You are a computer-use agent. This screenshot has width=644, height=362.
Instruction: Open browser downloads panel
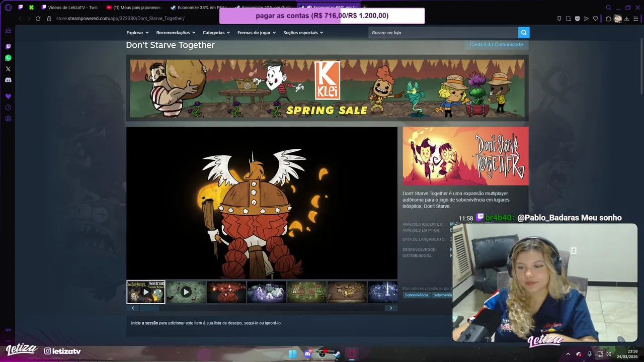pos(627,19)
